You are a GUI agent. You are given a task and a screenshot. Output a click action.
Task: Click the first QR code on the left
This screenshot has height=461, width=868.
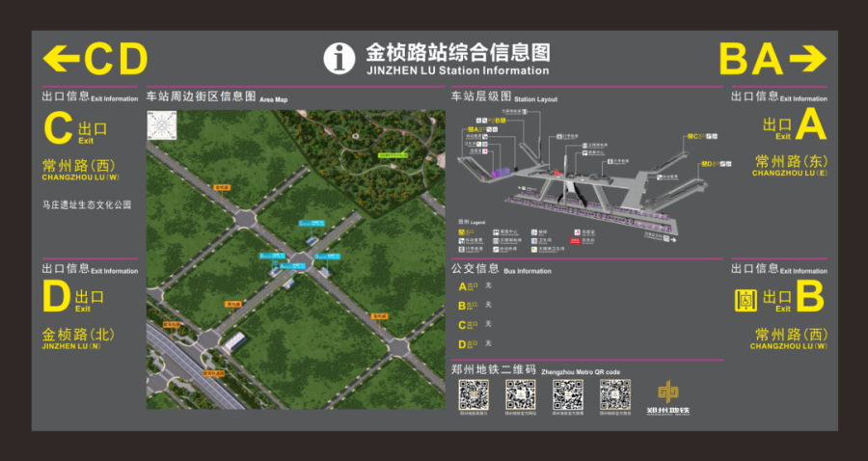pyautogui.click(x=473, y=393)
